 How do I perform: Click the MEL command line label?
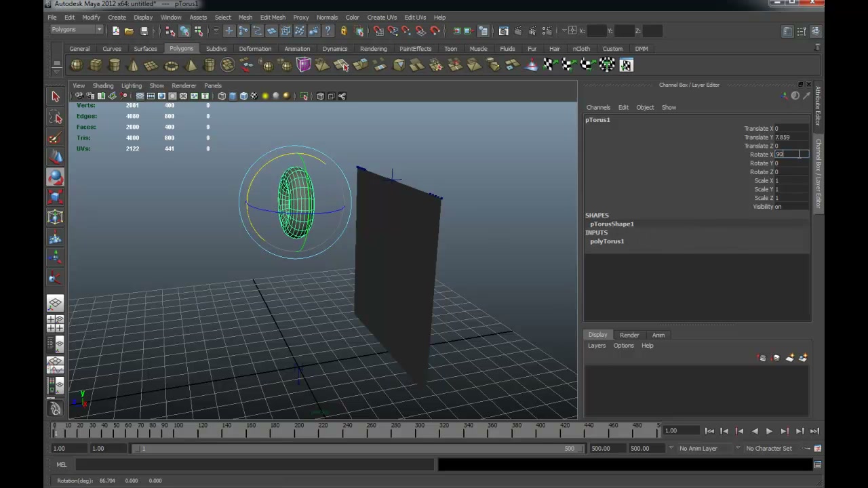click(x=61, y=465)
